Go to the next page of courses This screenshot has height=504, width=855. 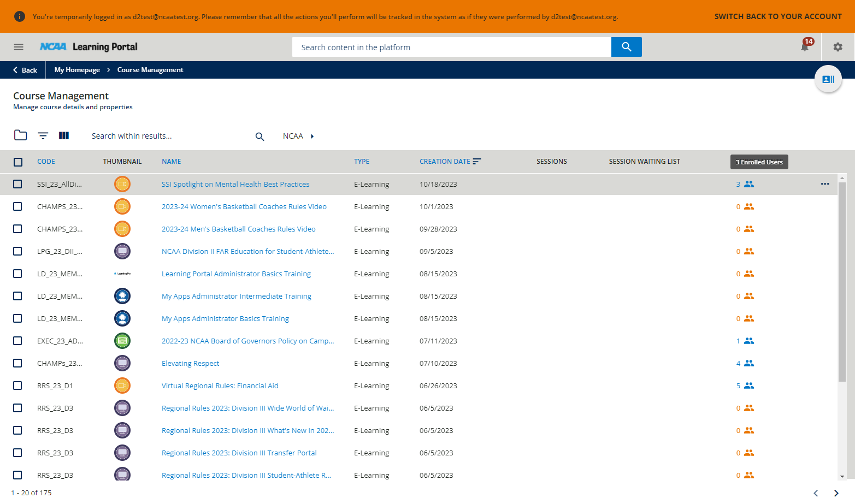tap(836, 493)
